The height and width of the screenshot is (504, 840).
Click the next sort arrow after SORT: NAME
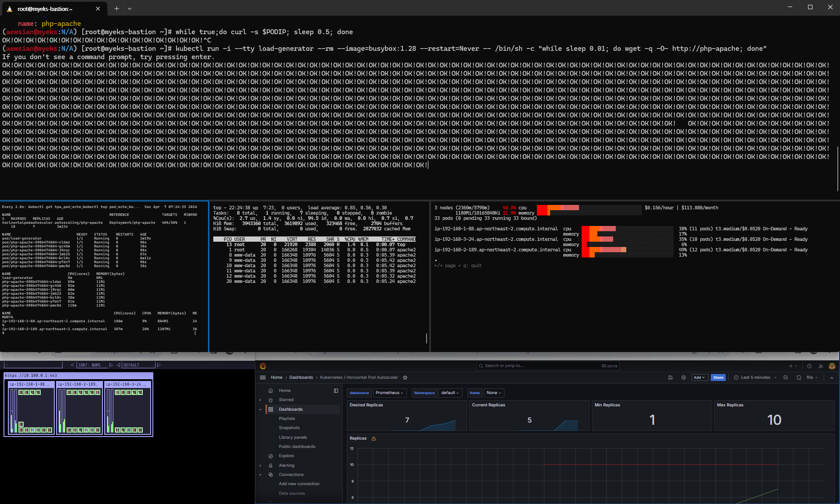tap(111, 365)
